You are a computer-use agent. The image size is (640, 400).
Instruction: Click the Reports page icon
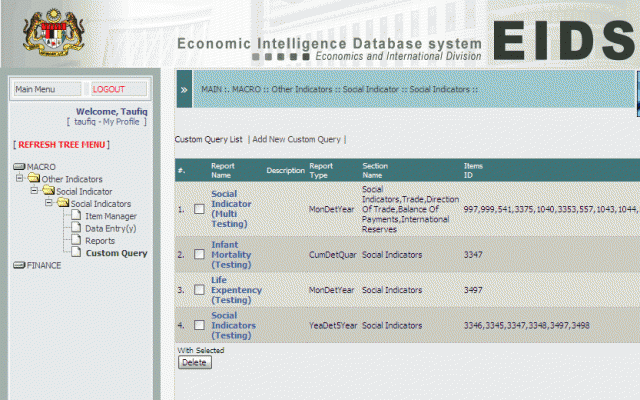pos(76,239)
